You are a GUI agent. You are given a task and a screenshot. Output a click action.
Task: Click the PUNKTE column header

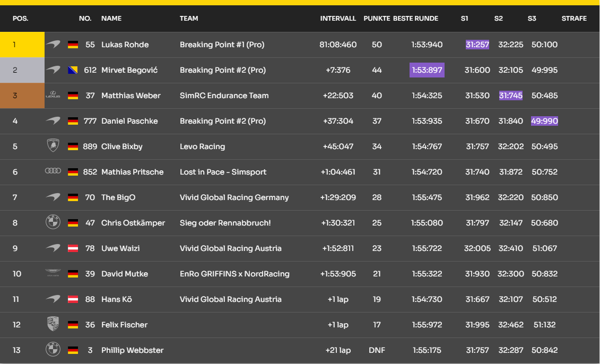click(377, 19)
